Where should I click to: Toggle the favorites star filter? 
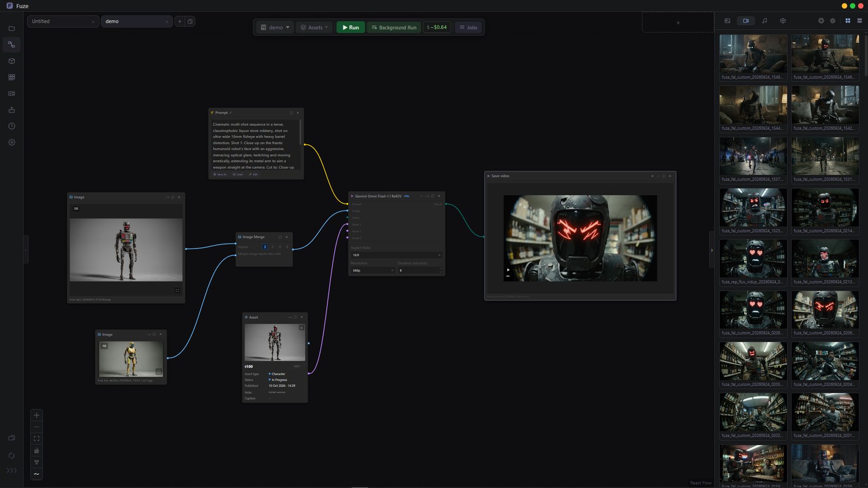pos(821,21)
